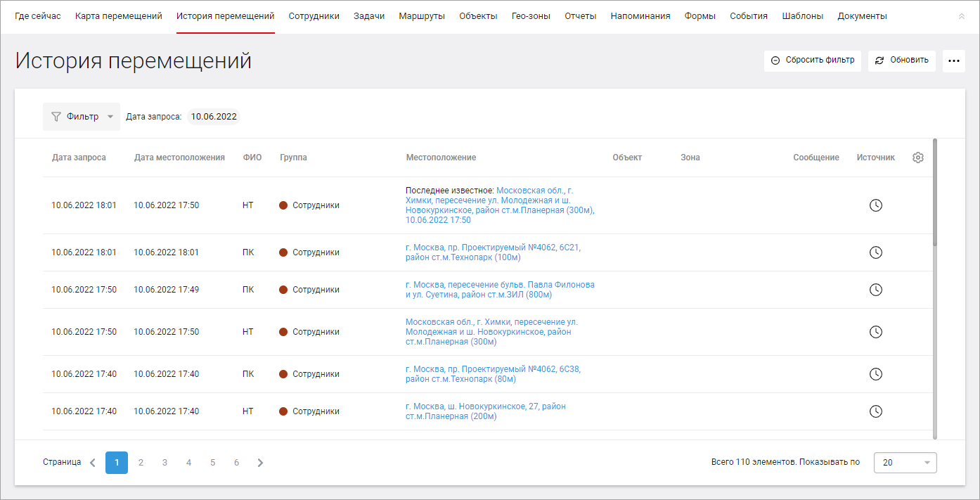Click the three-dots more actions button

(x=953, y=61)
